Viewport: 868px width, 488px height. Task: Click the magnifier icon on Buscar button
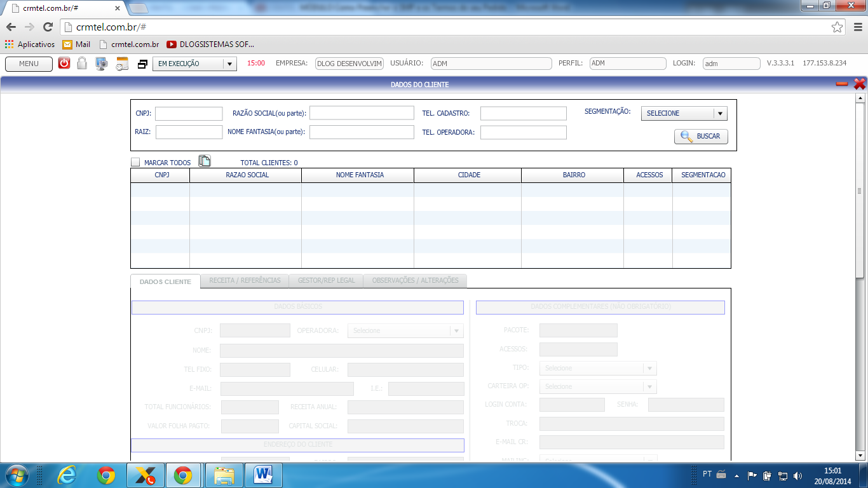click(686, 136)
